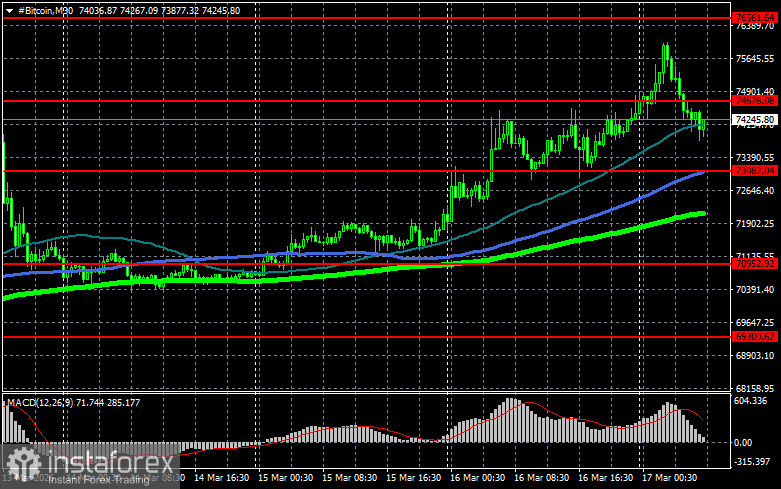This screenshot has height=489, width=781.
Task: Select the red level label 70952.92
Action: click(x=755, y=264)
